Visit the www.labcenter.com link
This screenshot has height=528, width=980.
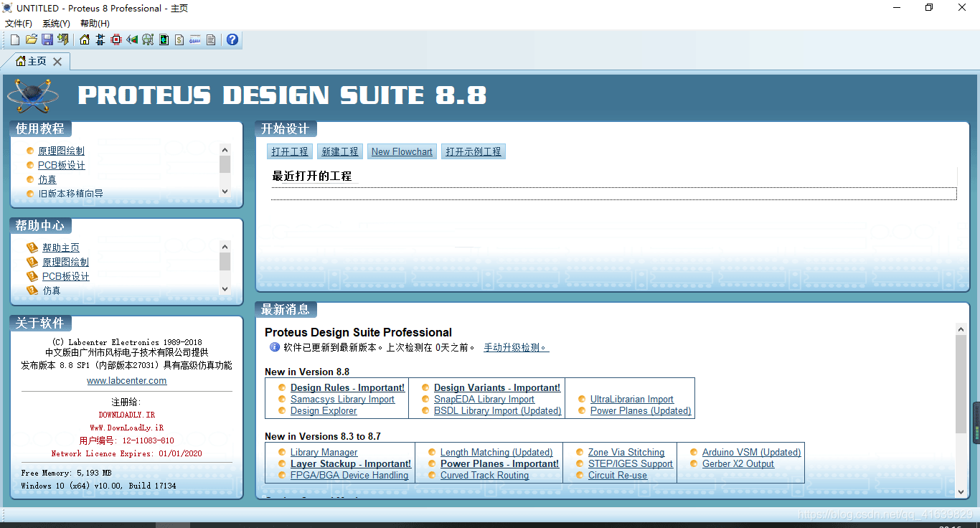[127, 381]
